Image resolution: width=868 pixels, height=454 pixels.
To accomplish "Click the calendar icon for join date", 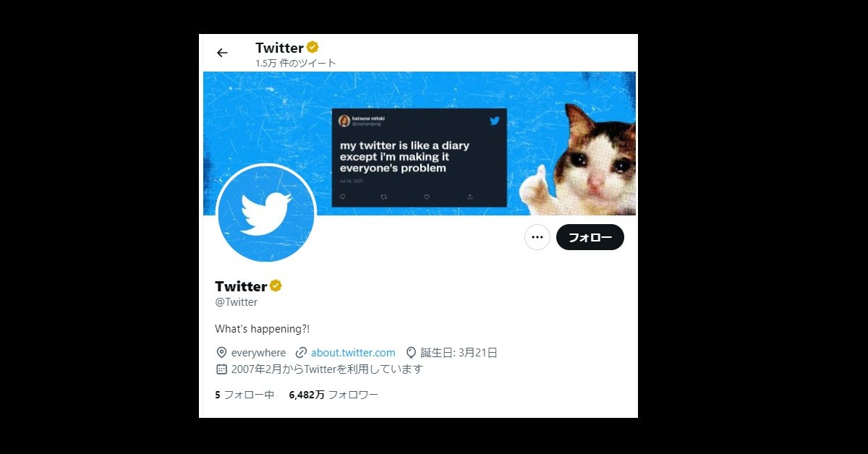I will (x=221, y=369).
